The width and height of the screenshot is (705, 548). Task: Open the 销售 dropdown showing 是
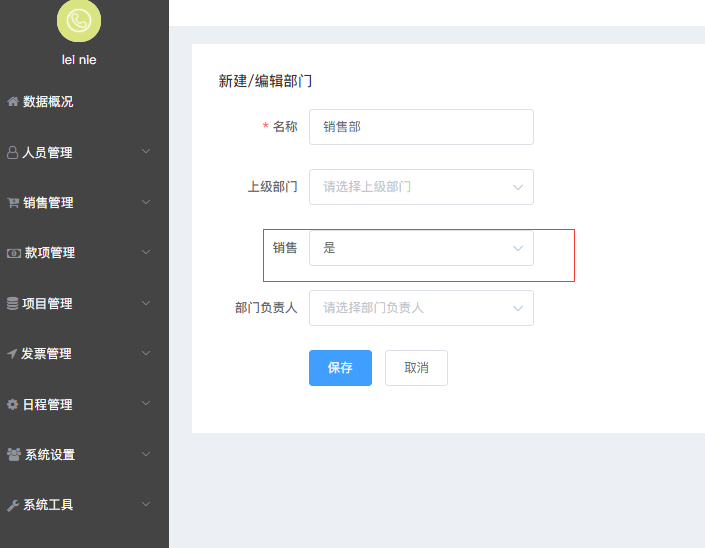coord(421,248)
